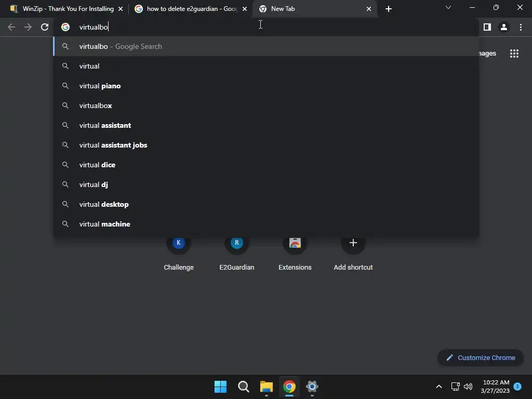Screen dimensions: 532x399
Task: Click the volume speaker icon
Action: pos(468,387)
